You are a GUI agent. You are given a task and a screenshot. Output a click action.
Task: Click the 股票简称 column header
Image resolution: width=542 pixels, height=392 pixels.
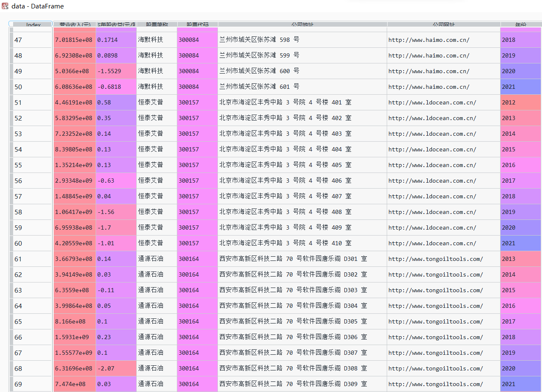click(157, 25)
